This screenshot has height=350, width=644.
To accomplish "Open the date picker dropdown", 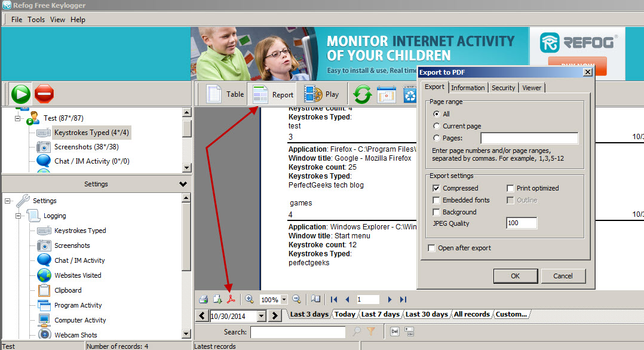I will pos(261,316).
